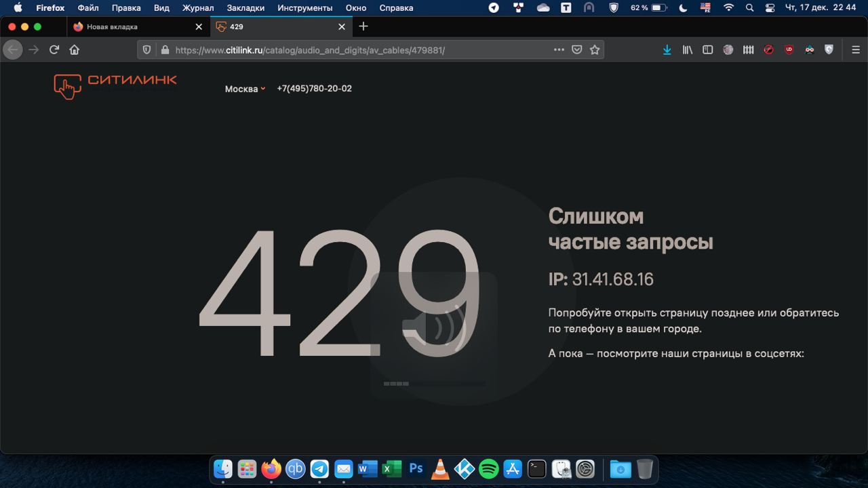
Task: Open the Вид menu
Action: [x=161, y=8]
